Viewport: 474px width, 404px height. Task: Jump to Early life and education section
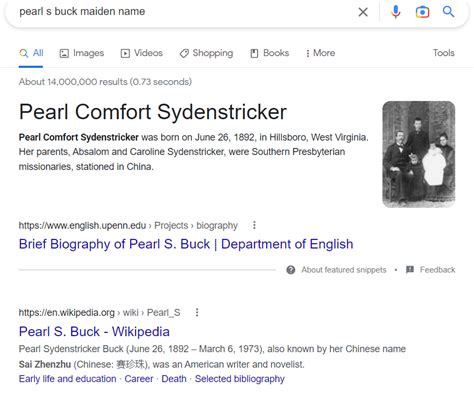[x=67, y=379]
